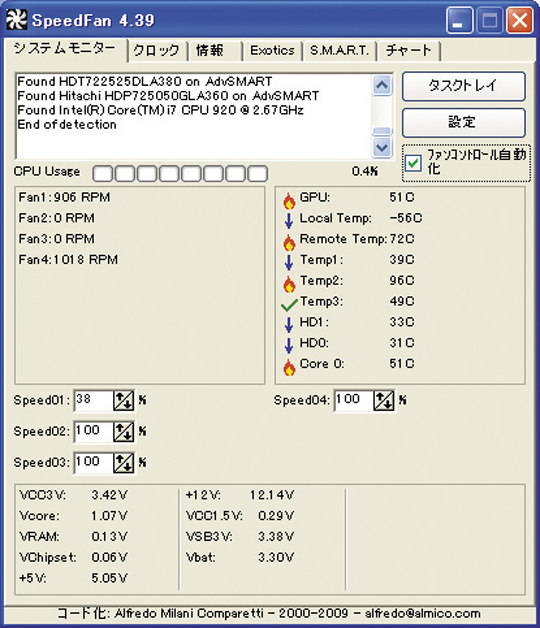Close the SpeedFan window

tap(520, 20)
